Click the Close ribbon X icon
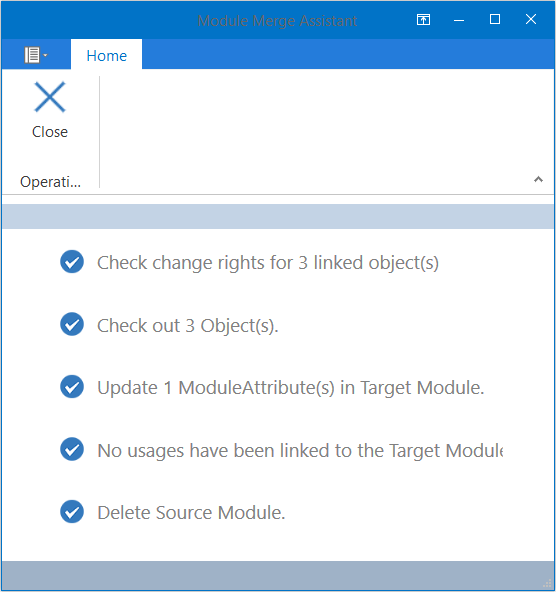 tap(50, 97)
